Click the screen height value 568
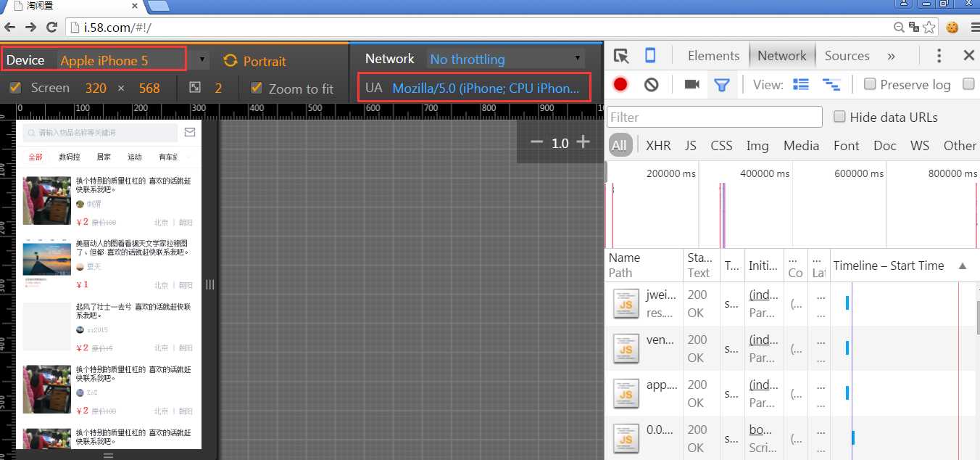This screenshot has height=460, width=980. point(149,88)
